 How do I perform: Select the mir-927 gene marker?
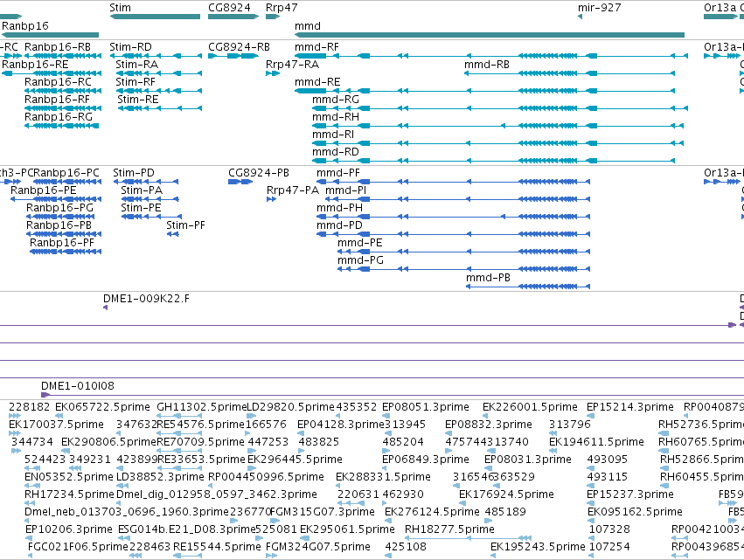tap(580, 17)
